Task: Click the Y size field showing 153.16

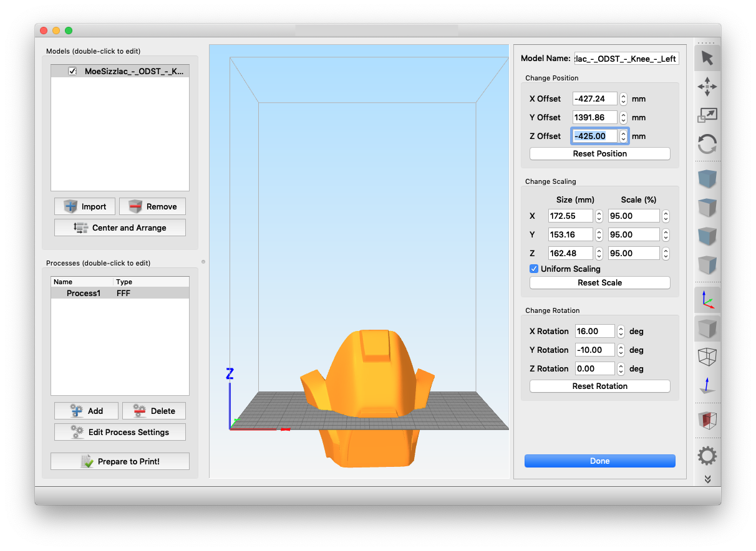Action: pyautogui.click(x=571, y=234)
